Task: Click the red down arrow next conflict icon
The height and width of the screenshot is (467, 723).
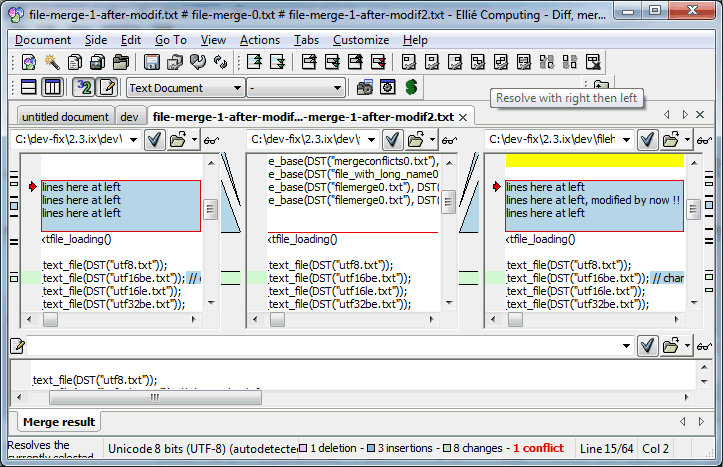Action: (x=378, y=62)
